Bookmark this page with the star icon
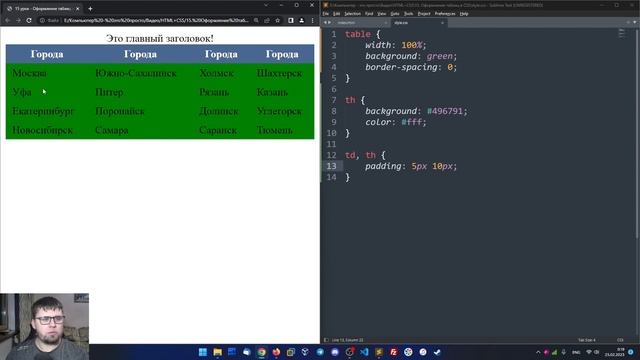Screen dimensions: 640x360 point(278,20)
